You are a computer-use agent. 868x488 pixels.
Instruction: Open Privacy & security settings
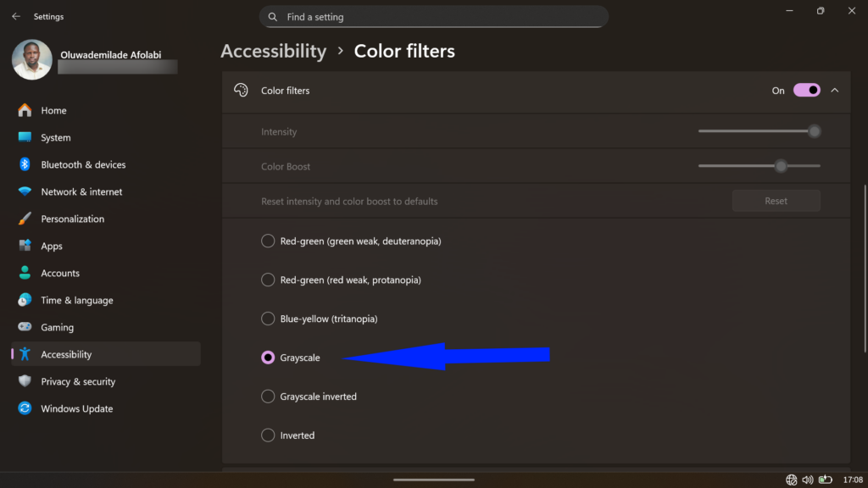[78, 381]
